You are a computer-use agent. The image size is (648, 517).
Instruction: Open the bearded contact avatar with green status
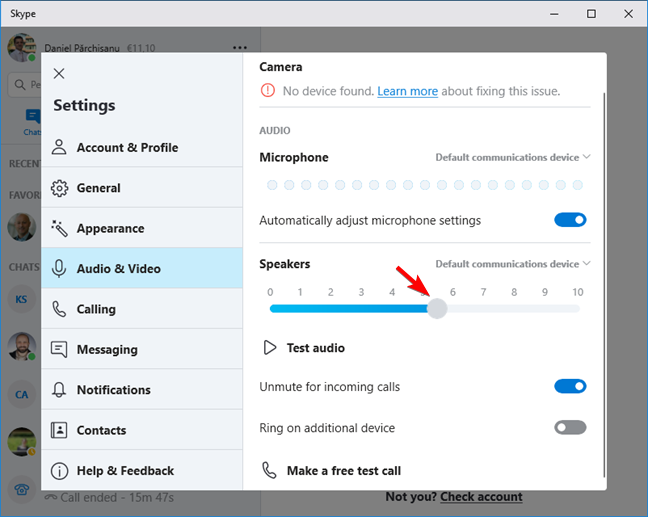click(21, 346)
